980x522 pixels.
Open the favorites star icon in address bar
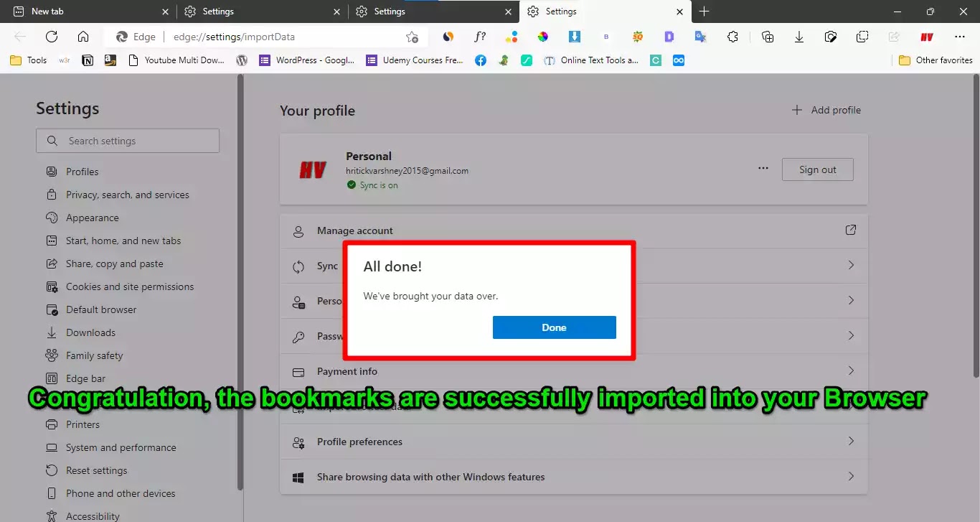[x=412, y=37]
